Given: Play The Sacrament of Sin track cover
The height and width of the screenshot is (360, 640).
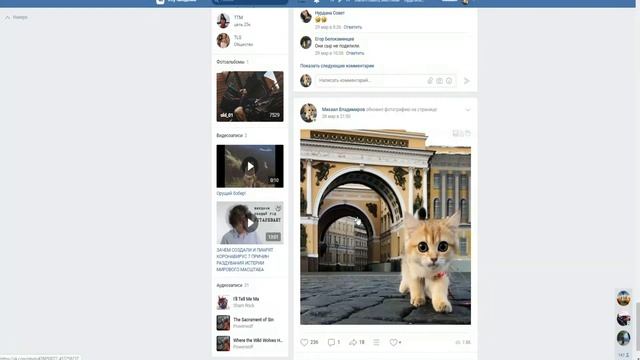Looking at the screenshot, I should click(x=223, y=323).
